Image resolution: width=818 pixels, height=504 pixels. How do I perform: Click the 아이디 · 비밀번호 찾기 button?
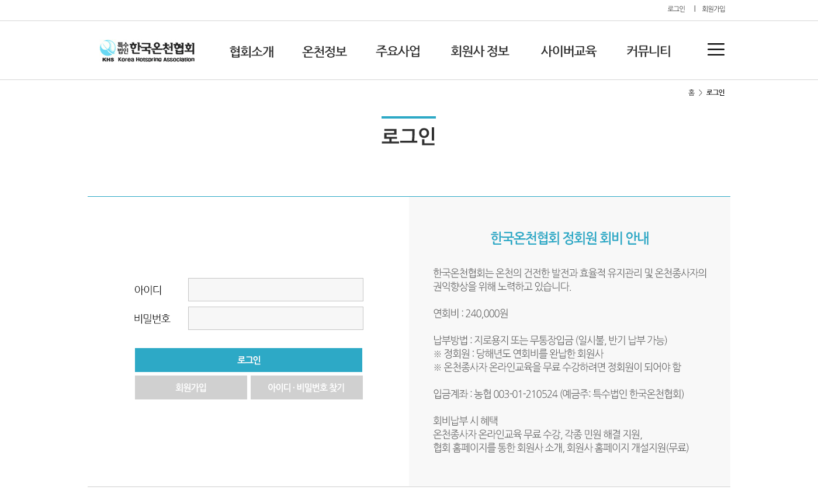tap(307, 388)
